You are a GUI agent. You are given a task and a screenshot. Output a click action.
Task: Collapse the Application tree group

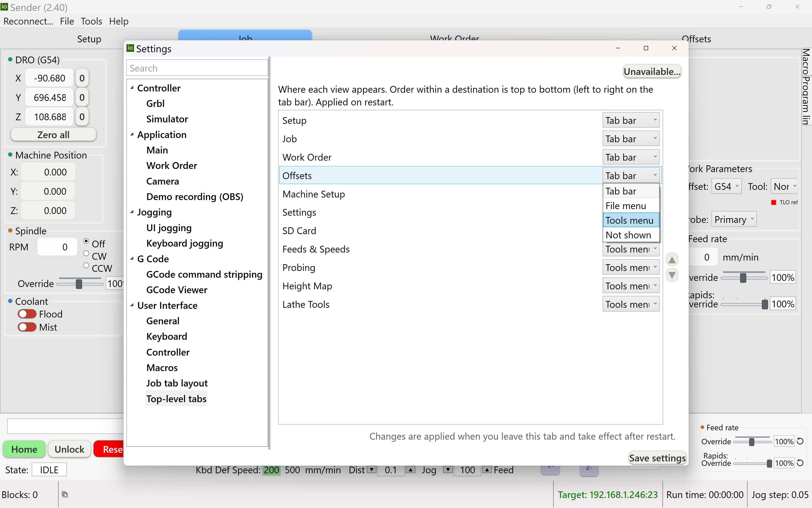click(x=132, y=134)
